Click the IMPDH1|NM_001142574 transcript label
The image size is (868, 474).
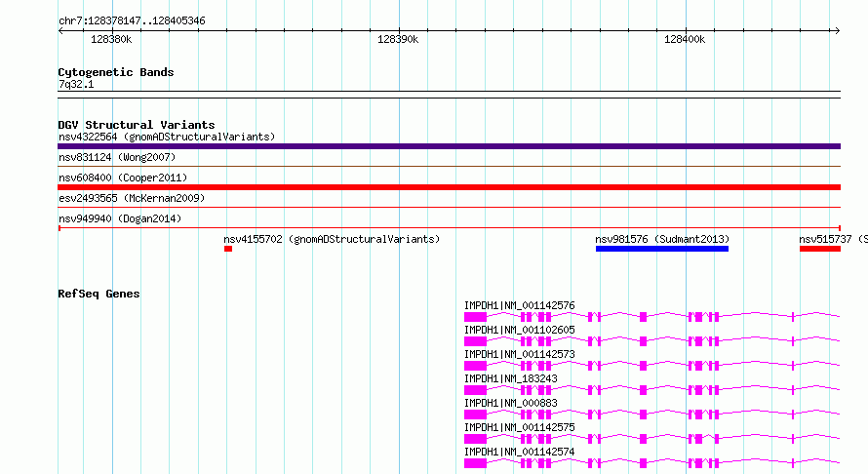coord(519,452)
